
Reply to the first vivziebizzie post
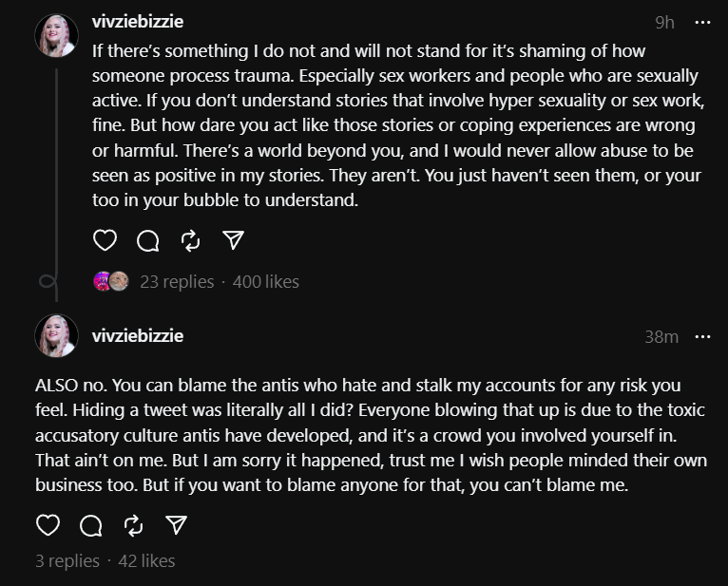tap(148, 241)
